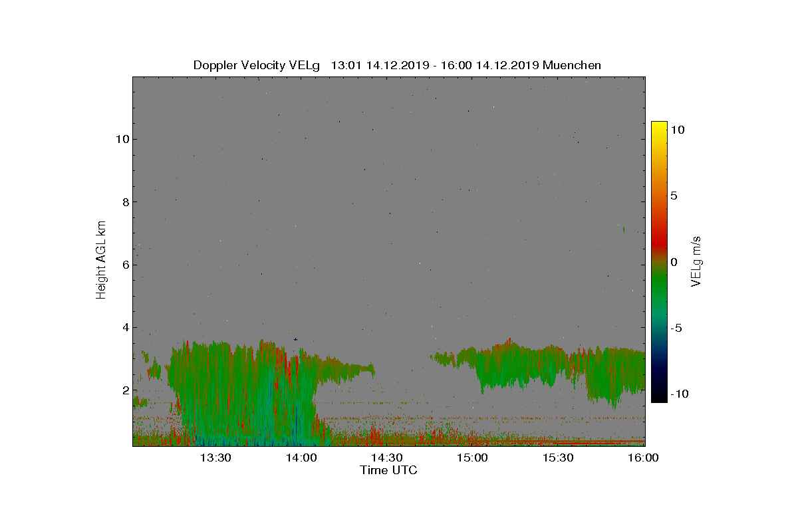Screen dimensions: 798x532
Task: Select the 16:00 time tick label
Action: click(x=644, y=458)
